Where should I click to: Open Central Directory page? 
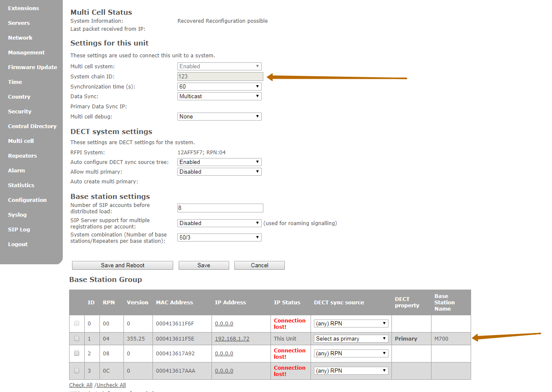pyautogui.click(x=32, y=126)
